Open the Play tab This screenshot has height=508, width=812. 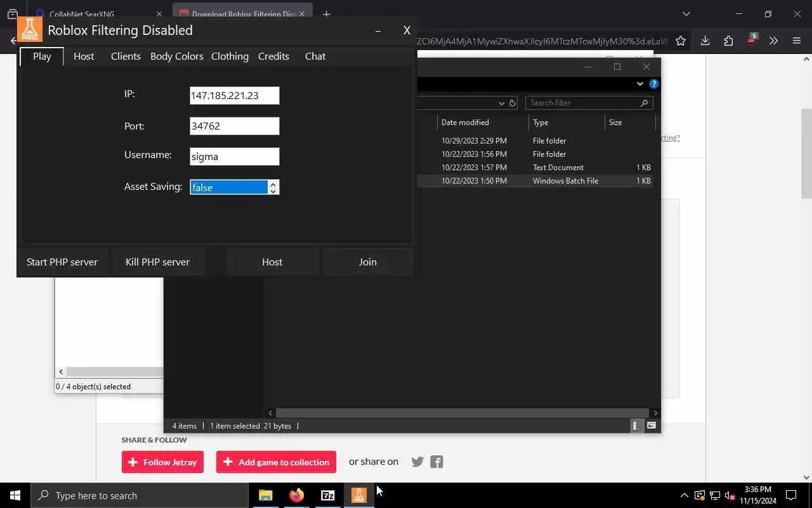(42, 57)
